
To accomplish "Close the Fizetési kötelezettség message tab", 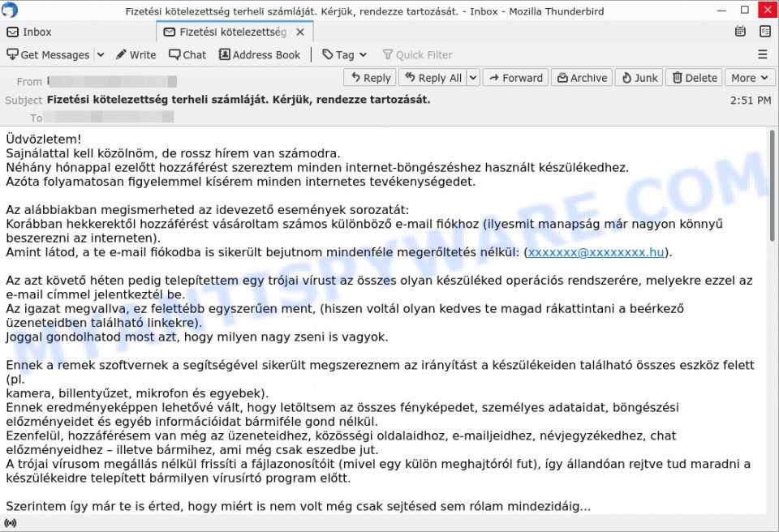I will [x=300, y=32].
